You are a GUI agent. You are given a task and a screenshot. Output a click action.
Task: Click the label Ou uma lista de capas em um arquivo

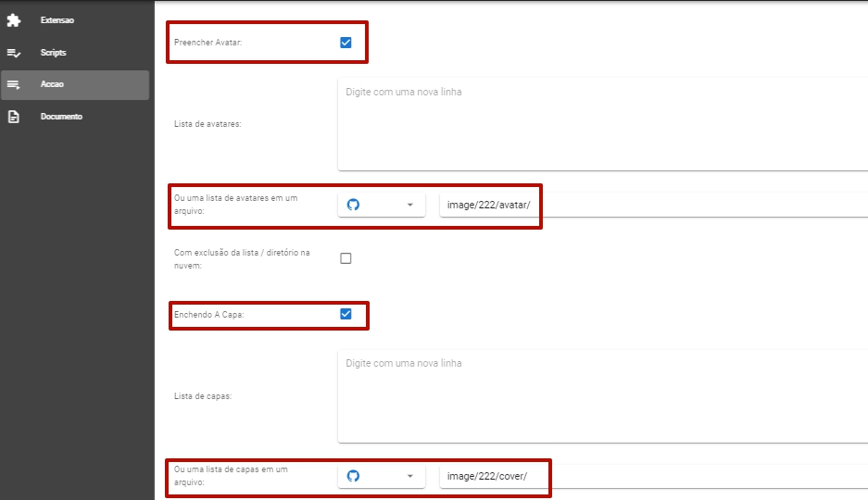click(231, 476)
